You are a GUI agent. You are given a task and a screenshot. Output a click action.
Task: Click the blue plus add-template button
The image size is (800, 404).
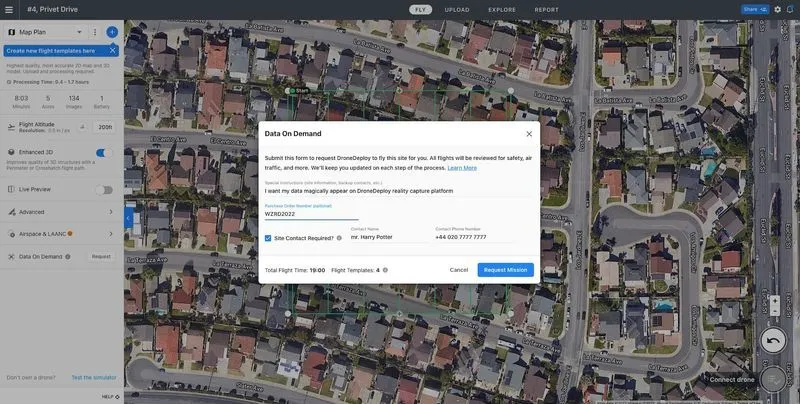pyautogui.click(x=112, y=32)
